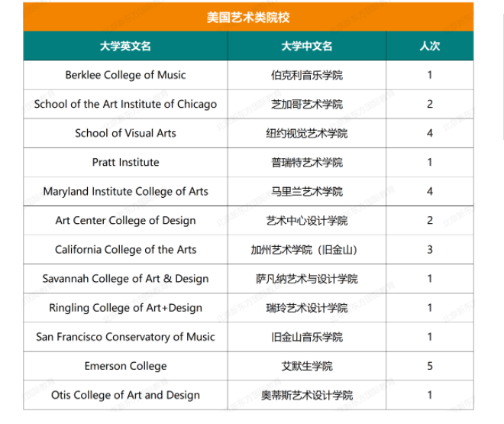
Task: Select the cell 萨凡纳艺术与设计学院
Action: pos(307,279)
